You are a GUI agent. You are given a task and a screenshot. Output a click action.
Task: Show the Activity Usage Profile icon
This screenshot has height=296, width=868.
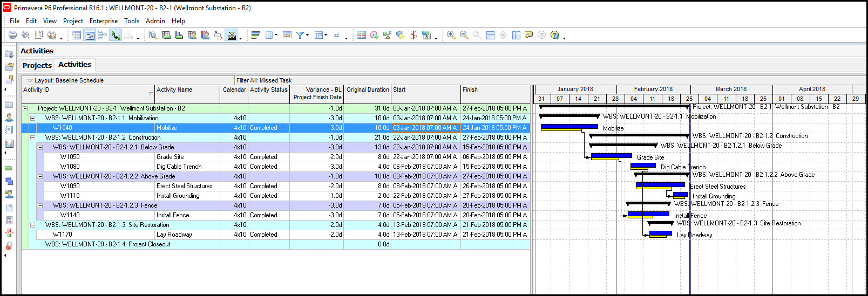tap(179, 35)
